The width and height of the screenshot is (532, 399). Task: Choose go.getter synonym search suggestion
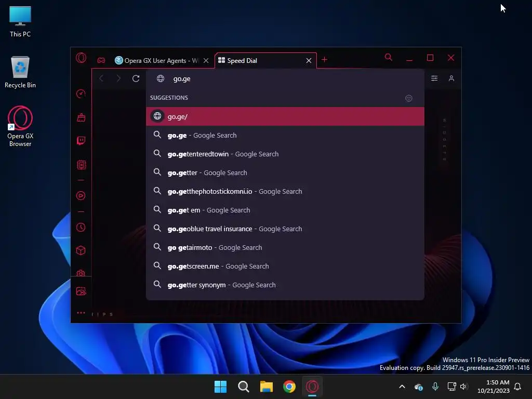pos(285,285)
